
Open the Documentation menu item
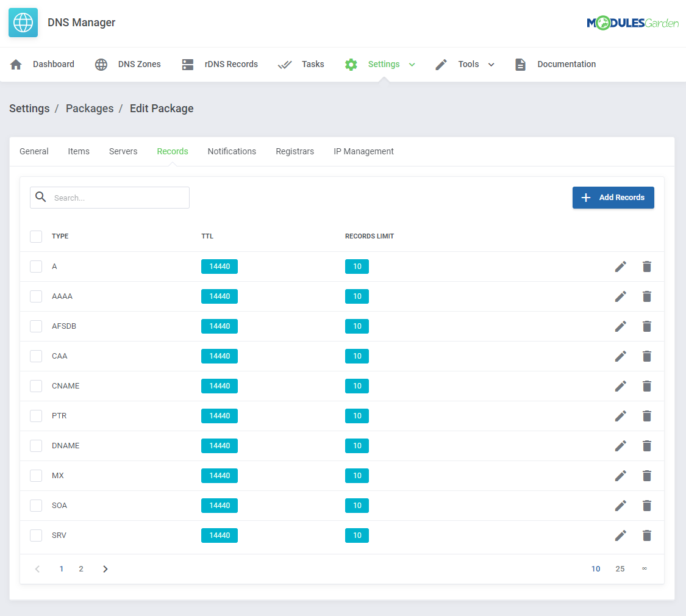click(555, 64)
